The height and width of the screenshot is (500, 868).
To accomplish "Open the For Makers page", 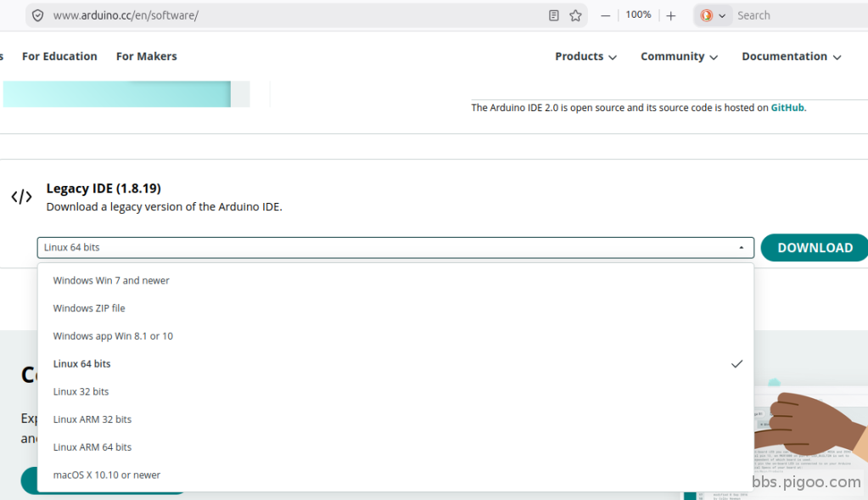I will 147,57.
